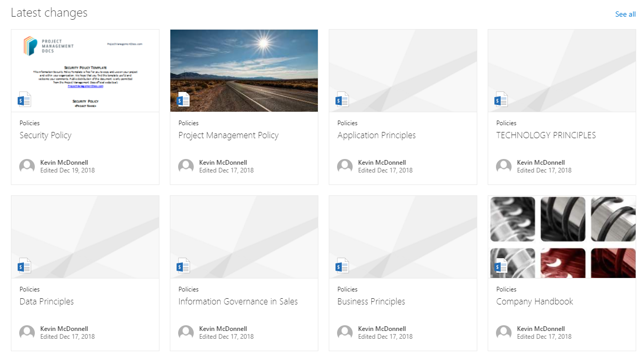Click Kevin McDonnell on Data Principles card
This screenshot has width=644, height=359.
coord(64,329)
